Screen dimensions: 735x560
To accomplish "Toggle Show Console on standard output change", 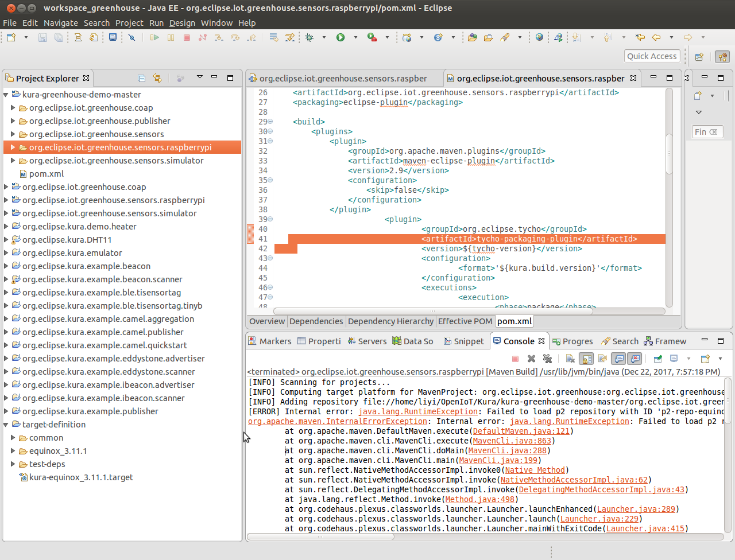I will (618, 359).
